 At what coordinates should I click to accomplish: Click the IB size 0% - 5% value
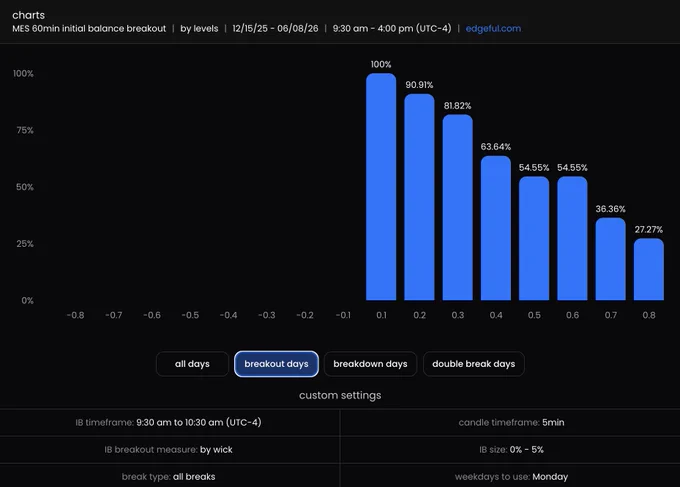526,450
